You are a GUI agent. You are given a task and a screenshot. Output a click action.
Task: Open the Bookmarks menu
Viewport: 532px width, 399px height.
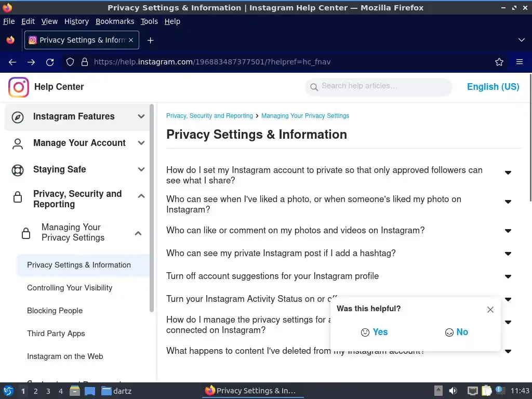[115, 21]
